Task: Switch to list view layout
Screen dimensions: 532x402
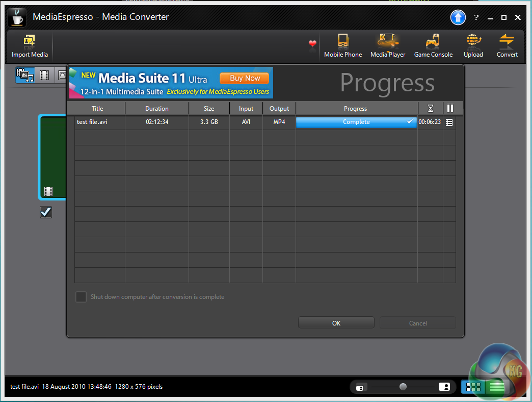Action: (x=497, y=387)
